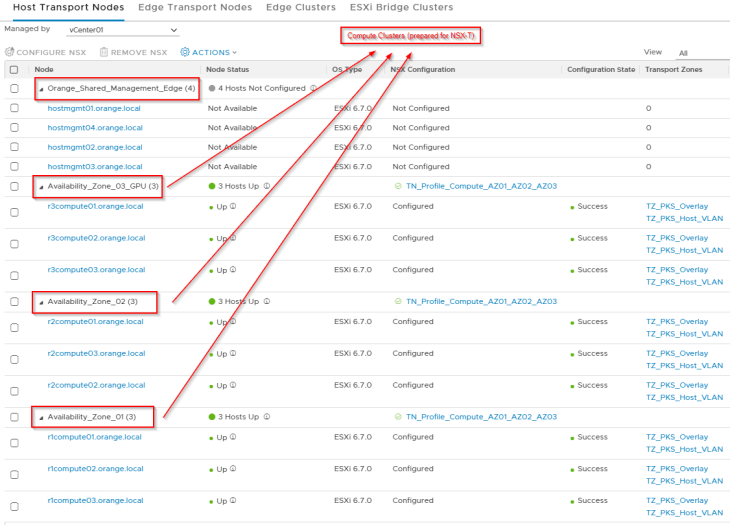Click the Actions gear icon

click(x=185, y=52)
